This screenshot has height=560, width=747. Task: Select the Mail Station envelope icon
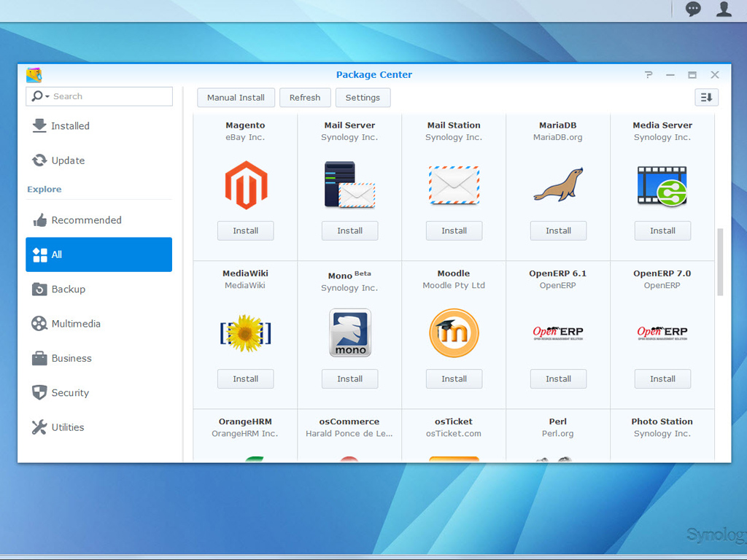tap(454, 184)
